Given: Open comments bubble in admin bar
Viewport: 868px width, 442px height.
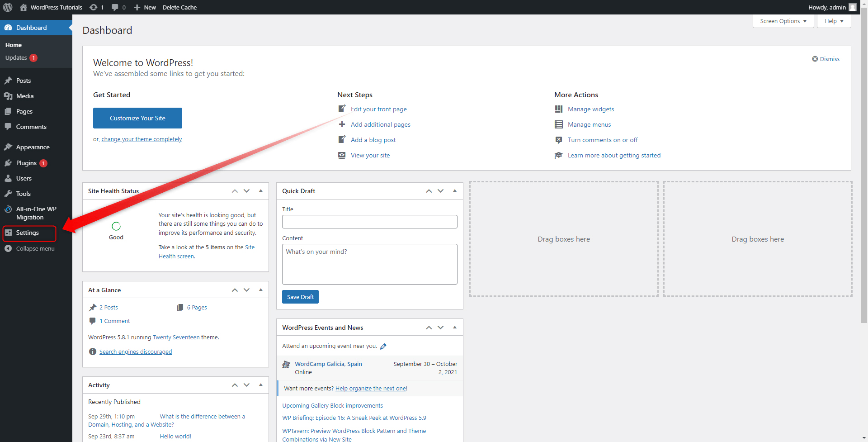Looking at the screenshot, I should click(115, 7).
